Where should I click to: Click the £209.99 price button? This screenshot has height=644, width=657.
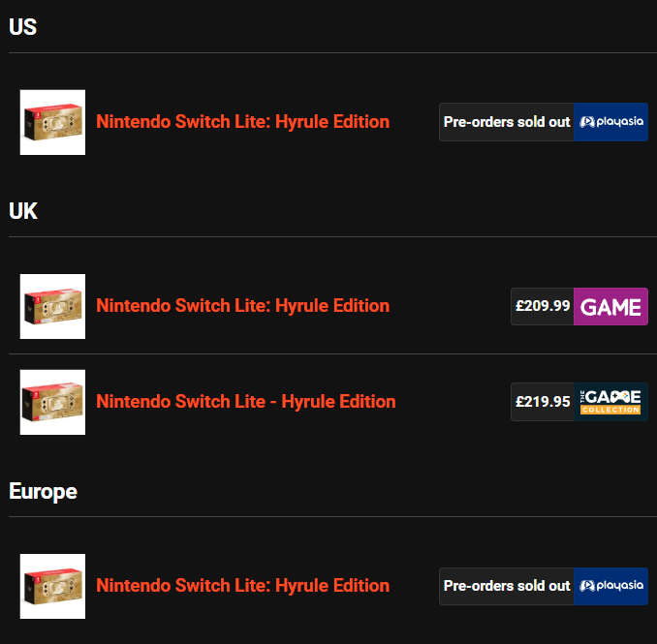[x=543, y=306]
